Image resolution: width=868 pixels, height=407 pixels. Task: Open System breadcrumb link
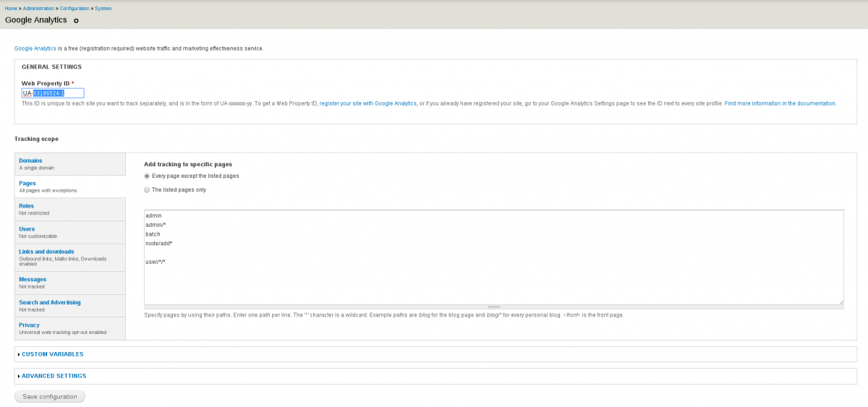point(103,8)
